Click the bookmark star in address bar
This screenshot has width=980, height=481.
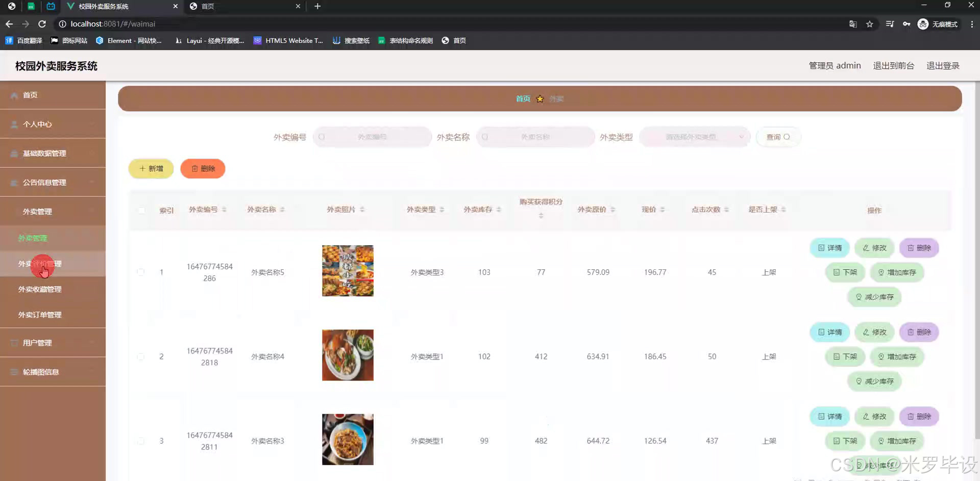(x=870, y=23)
